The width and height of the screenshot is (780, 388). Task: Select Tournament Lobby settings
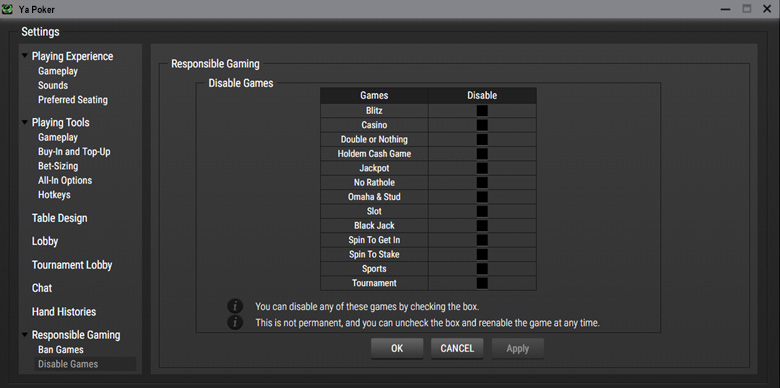coord(72,265)
